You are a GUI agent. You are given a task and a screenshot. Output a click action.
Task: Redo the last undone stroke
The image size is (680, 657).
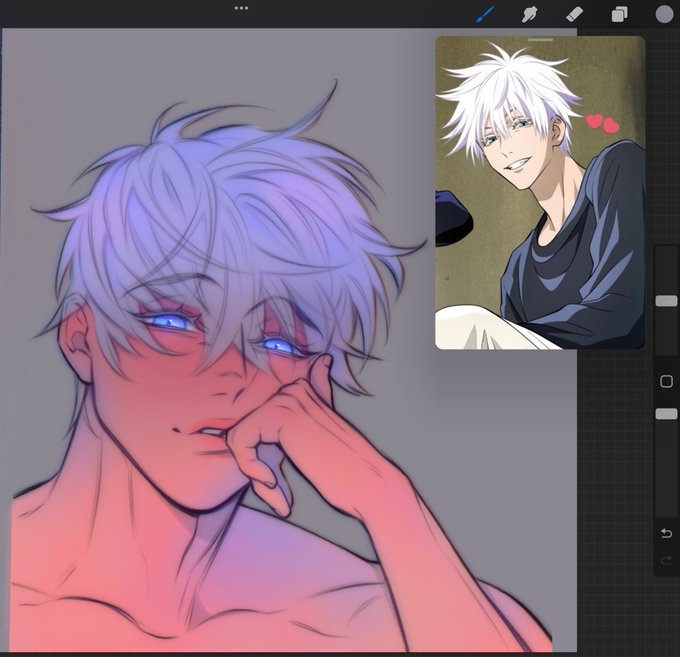(x=666, y=561)
